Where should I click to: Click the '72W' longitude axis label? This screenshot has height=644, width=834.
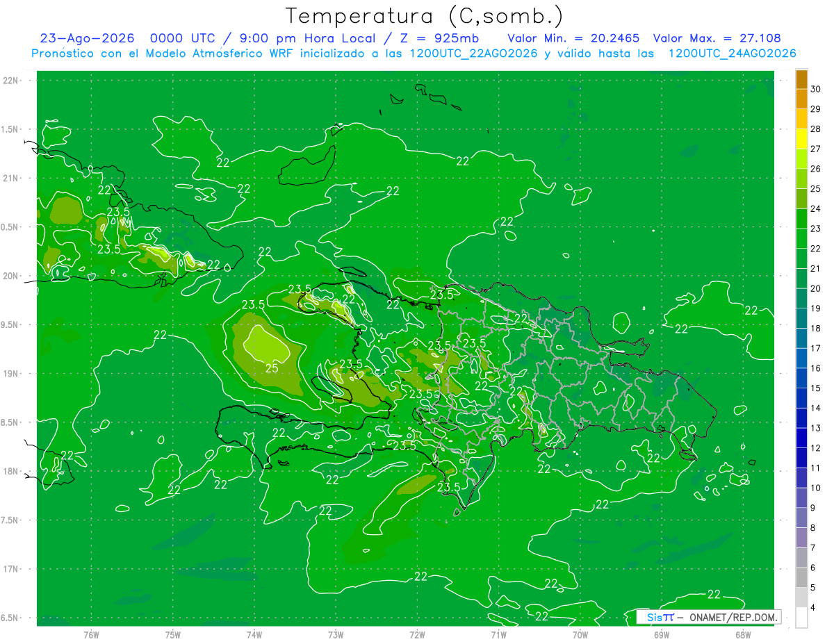click(x=417, y=635)
